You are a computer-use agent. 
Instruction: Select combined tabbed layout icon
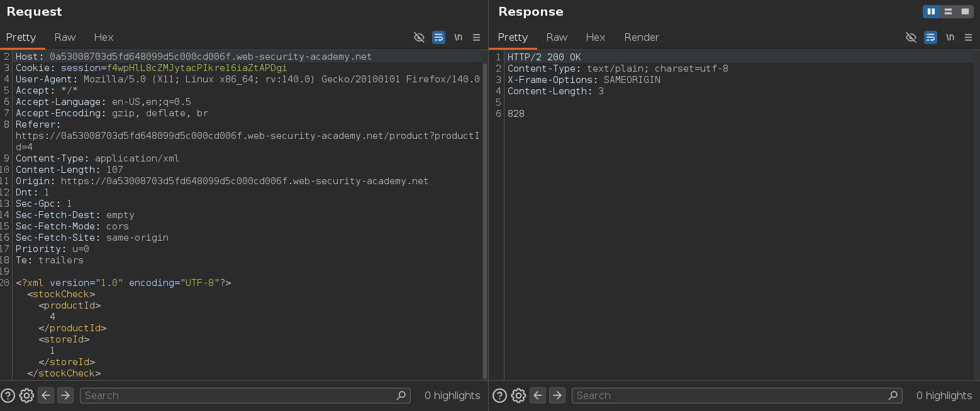965,11
